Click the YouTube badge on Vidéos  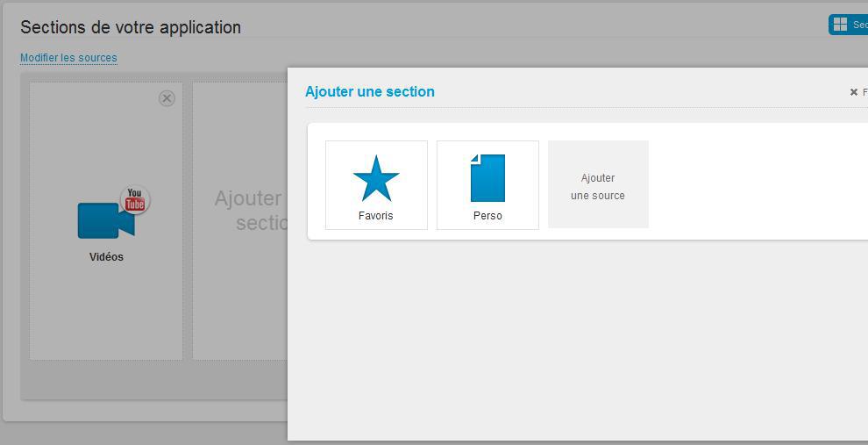(x=135, y=199)
